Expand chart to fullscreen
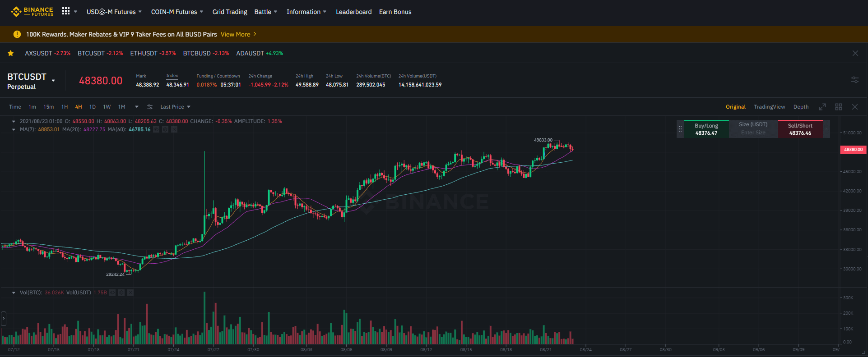 822,107
